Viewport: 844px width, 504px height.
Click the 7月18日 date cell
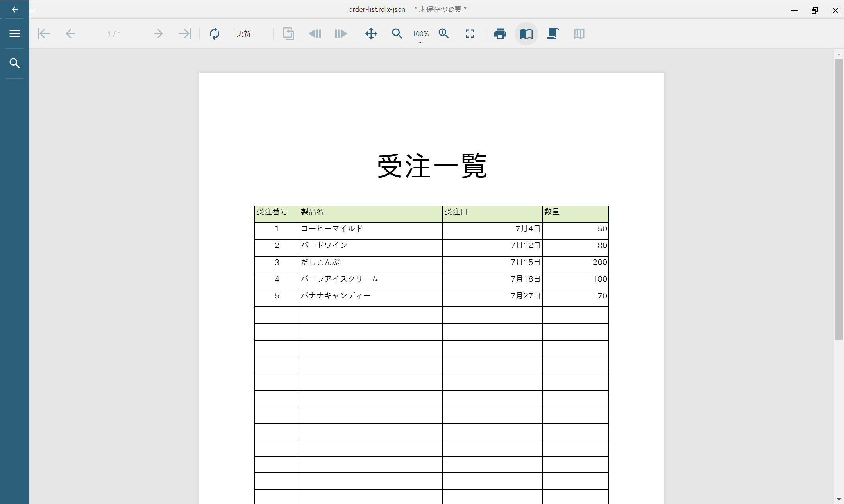point(492,281)
